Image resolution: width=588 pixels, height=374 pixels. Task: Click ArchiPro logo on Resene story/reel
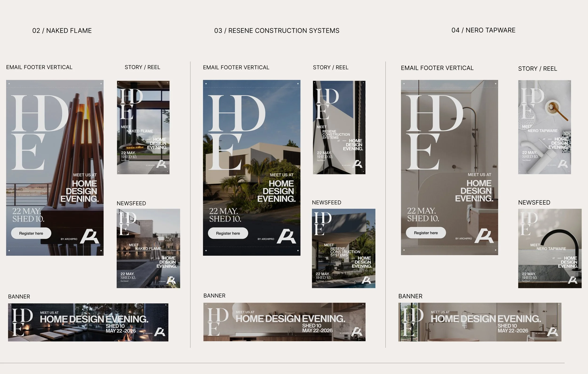click(x=358, y=164)
